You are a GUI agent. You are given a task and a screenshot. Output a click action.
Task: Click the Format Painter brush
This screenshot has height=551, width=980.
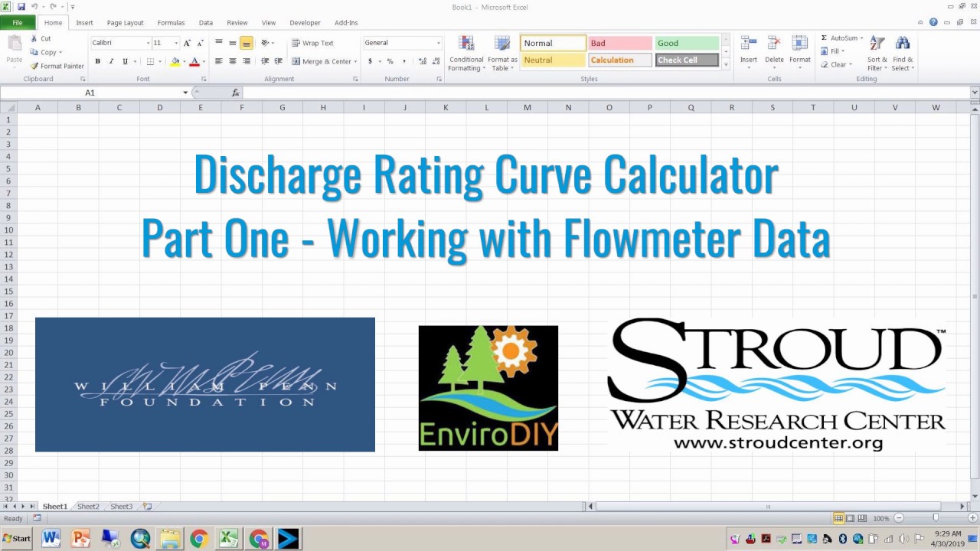tap(34, 67)
